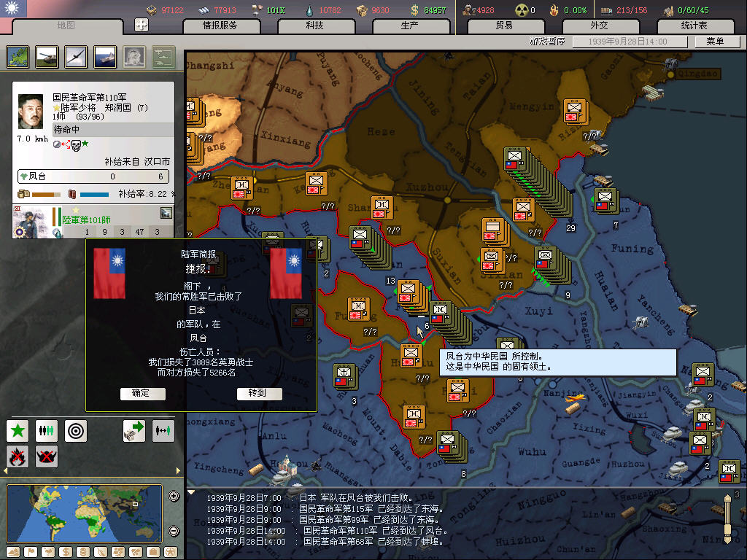Click the green star order button

pos(18,430)
